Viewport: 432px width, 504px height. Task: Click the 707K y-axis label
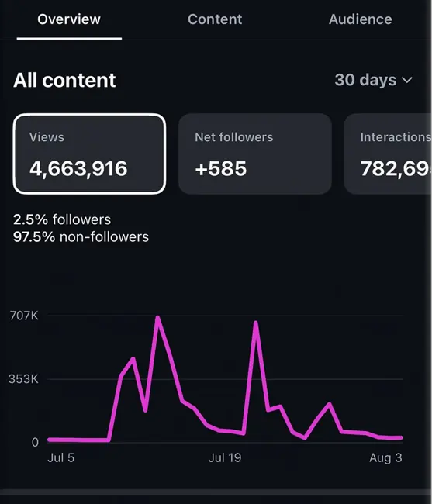coord(24,316)
